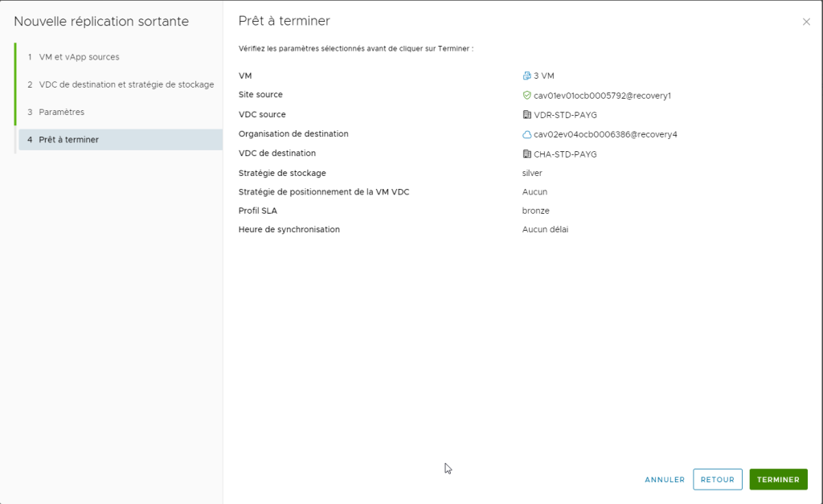Click the datacenter icon beside VDR-STD-PAYG

click(526, 114)
